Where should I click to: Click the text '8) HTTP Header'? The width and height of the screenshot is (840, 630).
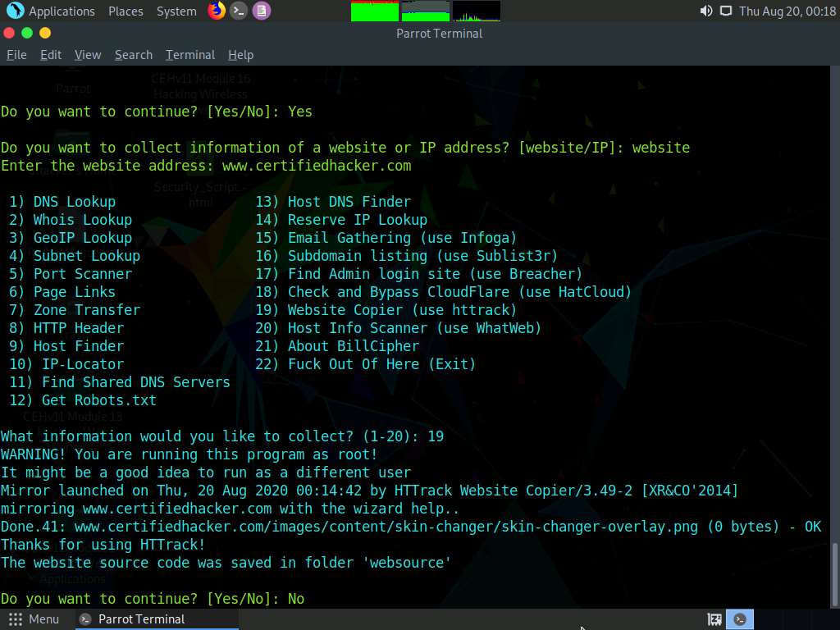[x=66, y=328]
